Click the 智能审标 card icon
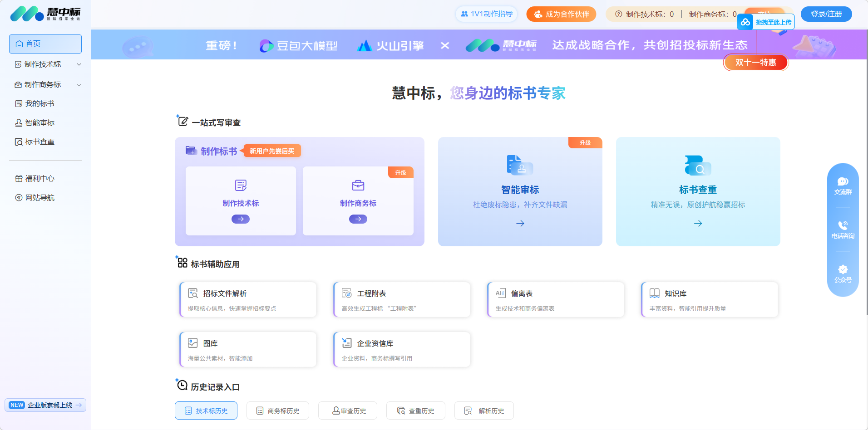This screenshot has width=868, height=430. tap(520, 165)
